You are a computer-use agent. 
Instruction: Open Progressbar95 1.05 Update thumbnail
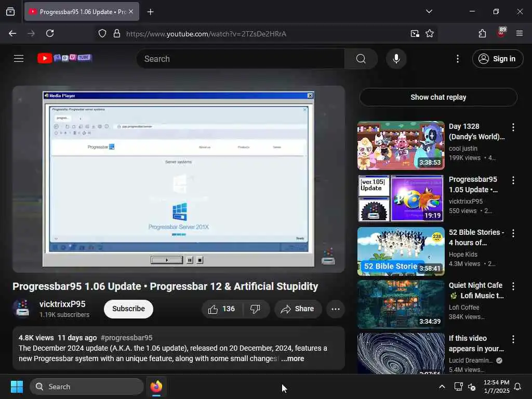coord(401,198)
